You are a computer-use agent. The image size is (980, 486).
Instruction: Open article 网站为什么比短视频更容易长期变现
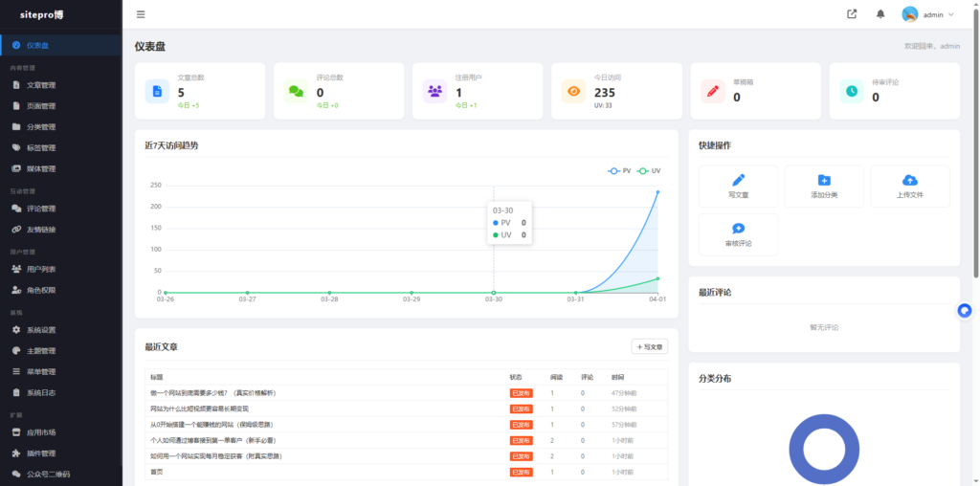199,409
